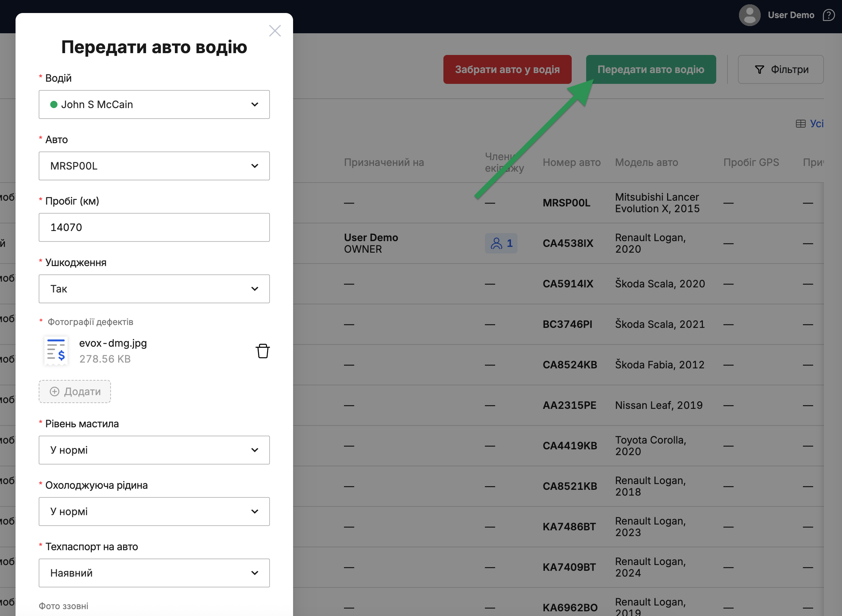Select car number CA8524KB in the table
Viewport: 842px width, 616px height.
570,365
